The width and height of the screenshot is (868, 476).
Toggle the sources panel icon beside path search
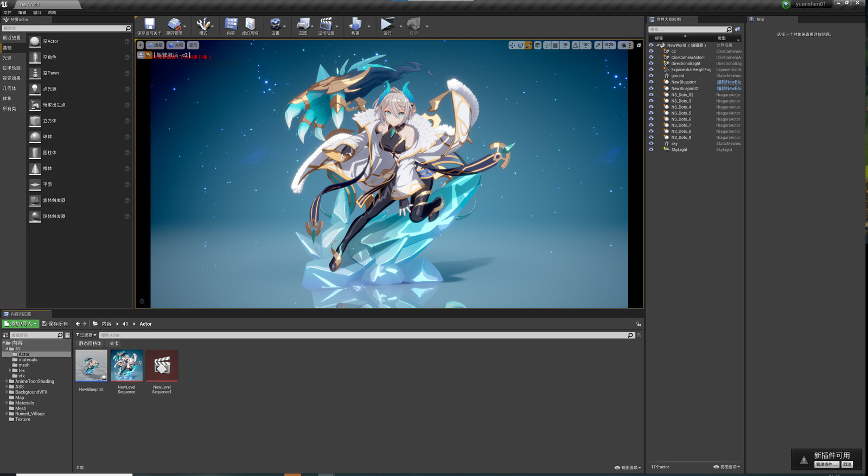5,335
